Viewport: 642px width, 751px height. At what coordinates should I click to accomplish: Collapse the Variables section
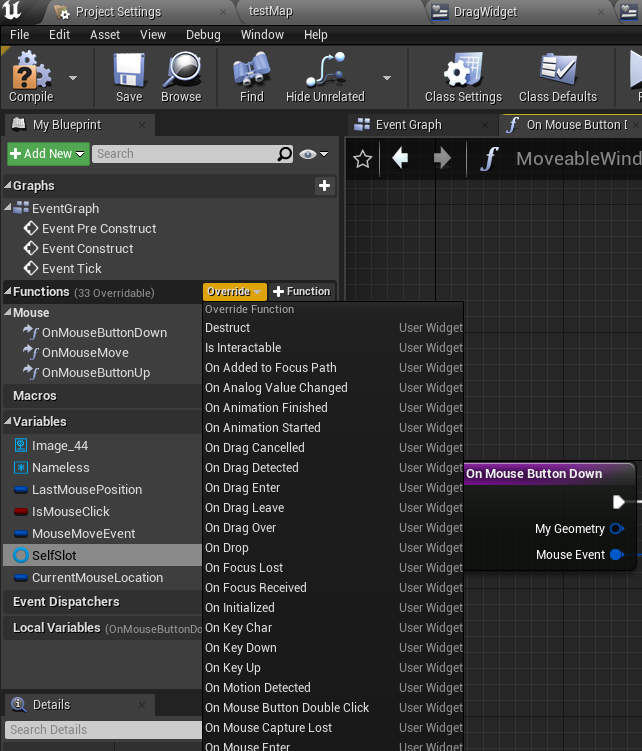pyautogui.click(x=8, y=421)
